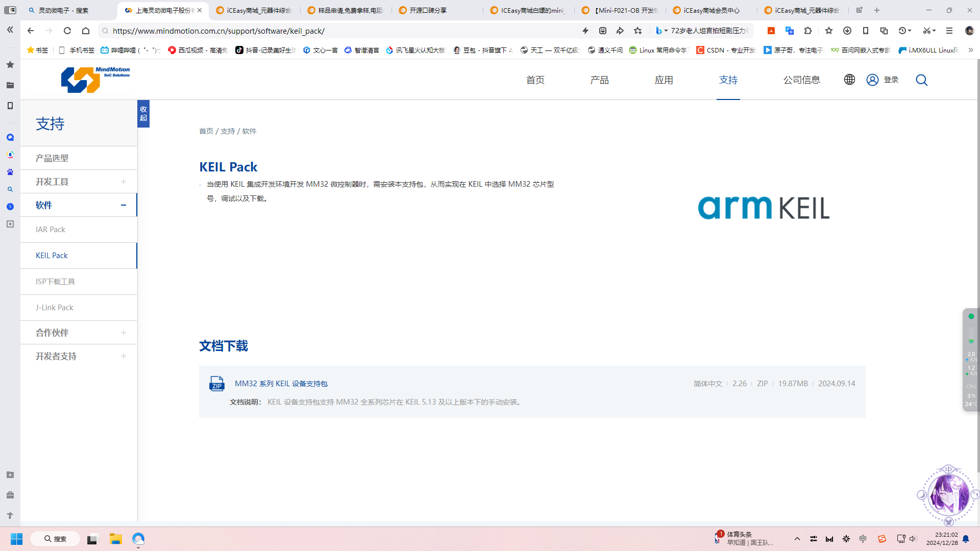Bookmark this page with star icon
The image size is (980, 551).
(638, 31)
